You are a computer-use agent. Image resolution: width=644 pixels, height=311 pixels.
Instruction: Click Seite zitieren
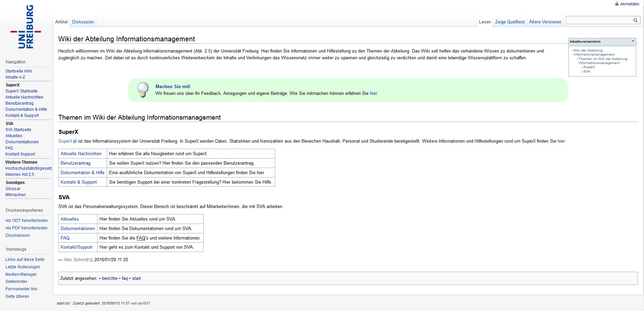coord(17,296)
